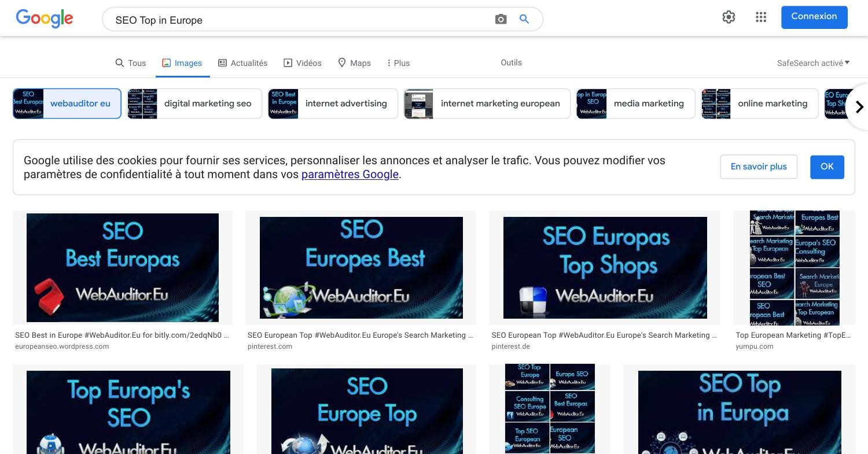Viewport: 868px width, 454px height.
Task: Open quick settings with the gear icon
Action: 729,17
